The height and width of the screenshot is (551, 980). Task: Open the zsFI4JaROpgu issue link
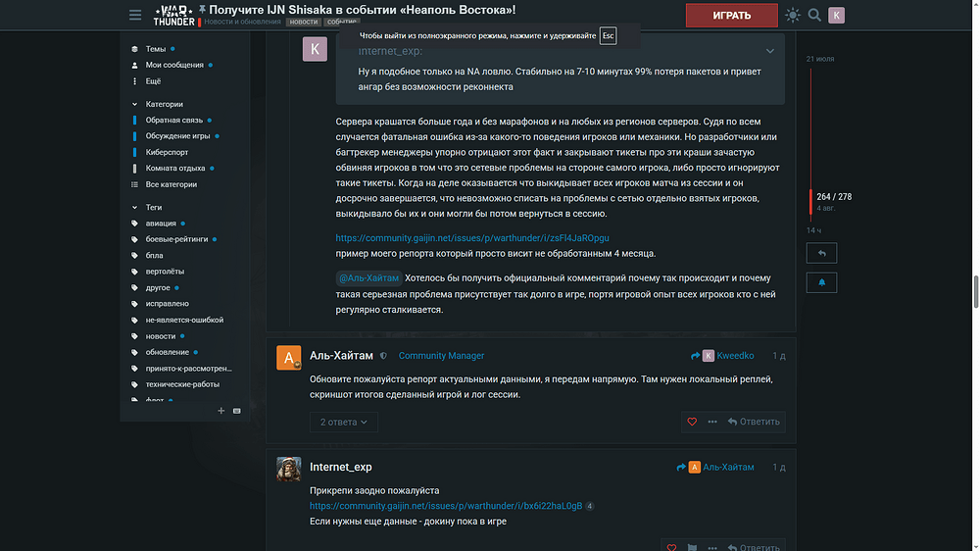point(472,238)
